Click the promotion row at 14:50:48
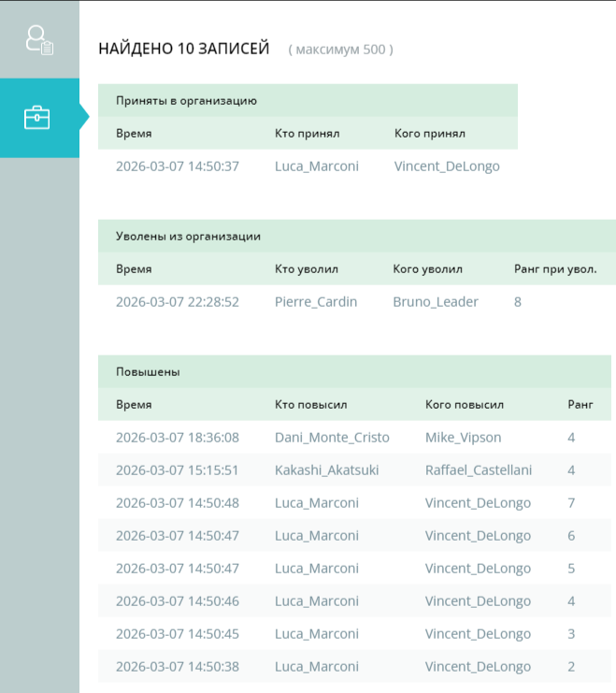This screenshot has height=693, width=616. coord(178,503)
